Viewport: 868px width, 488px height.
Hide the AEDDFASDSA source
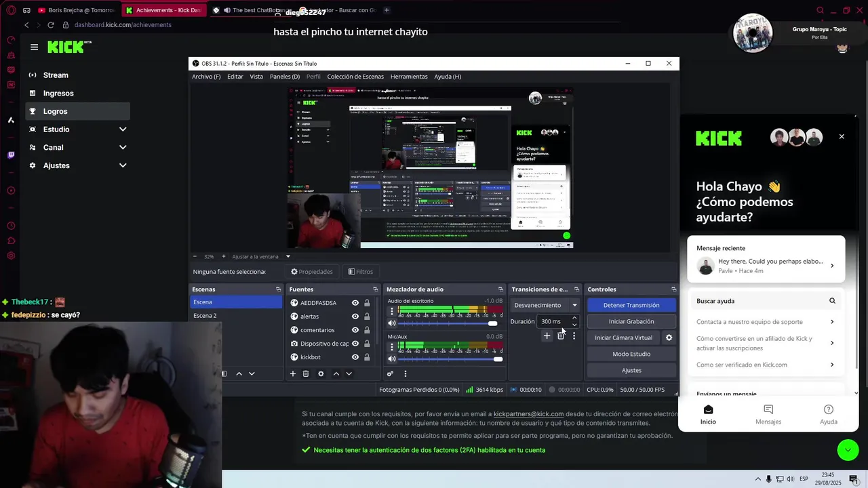pyautogui.click(x=355, y=303)
